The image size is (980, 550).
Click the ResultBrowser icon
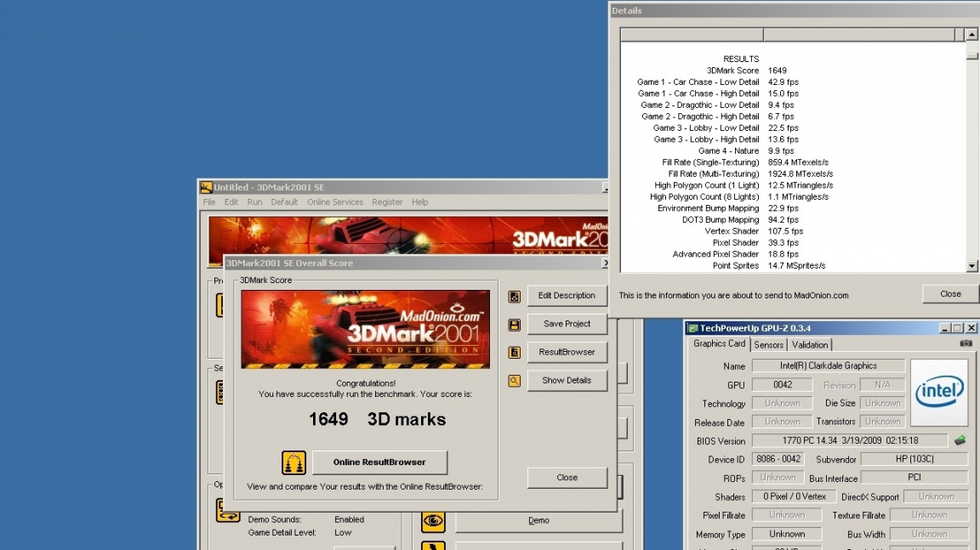[x=514, y=353]
